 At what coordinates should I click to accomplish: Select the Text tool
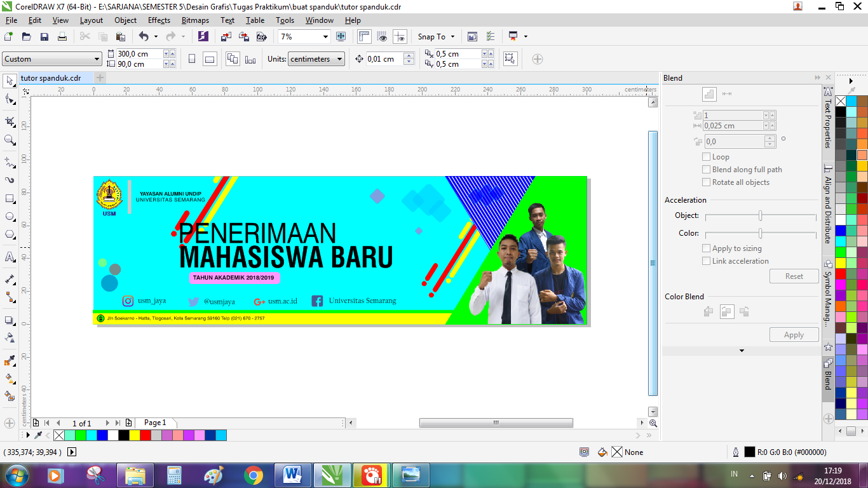click(x=10, y=257)
